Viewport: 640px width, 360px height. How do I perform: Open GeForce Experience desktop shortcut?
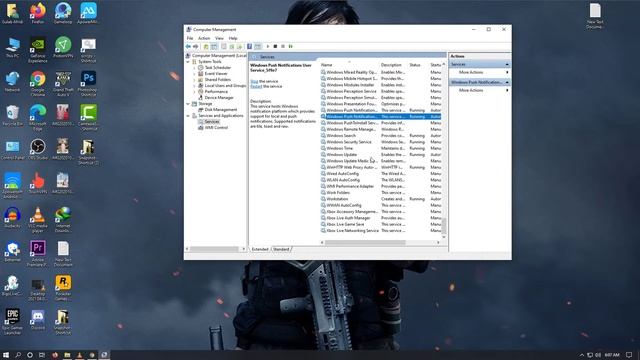click(38, 50)
